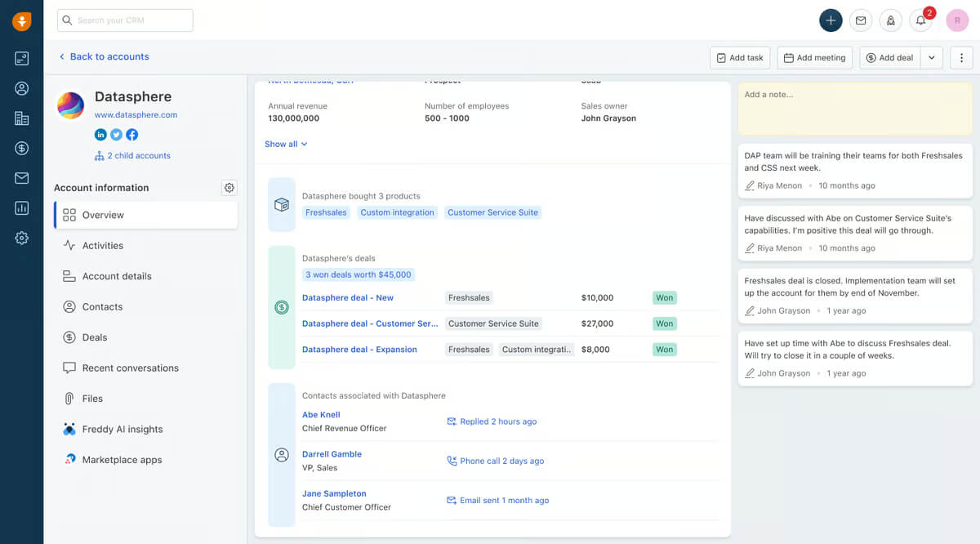The image size is (980, 544).
Task: Click annual revenue 130,000,000 value
Action: pyautogui.click(x=293, y=118)
